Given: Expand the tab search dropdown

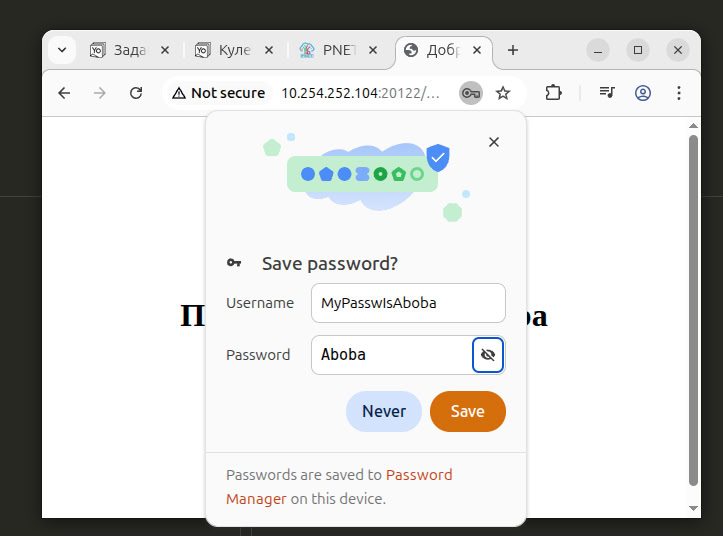Looking at the screenshot, I should click(61, 49).
